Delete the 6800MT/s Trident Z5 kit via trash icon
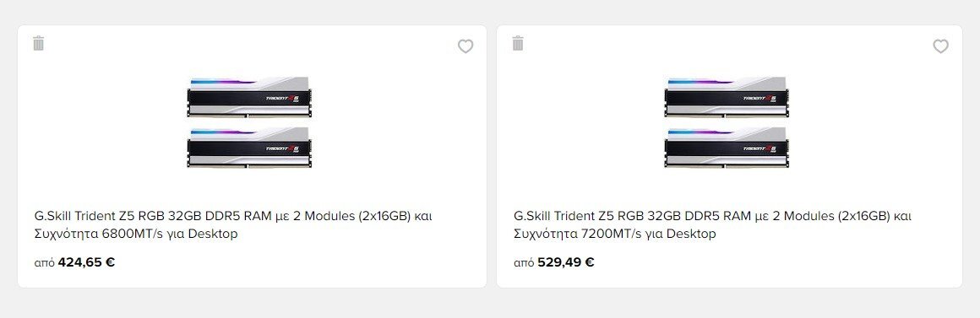Screen dimensions: 980x318 coord(39,44)
